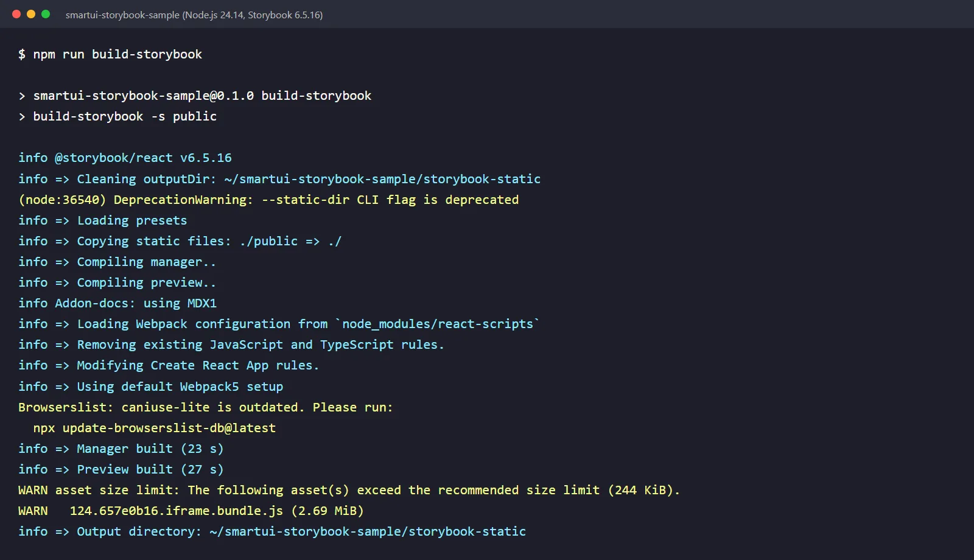Click the window title 'smartui-storybook-sample'
Image resolution: width=974 pixels, height=560 pixels.
point(194,15)
